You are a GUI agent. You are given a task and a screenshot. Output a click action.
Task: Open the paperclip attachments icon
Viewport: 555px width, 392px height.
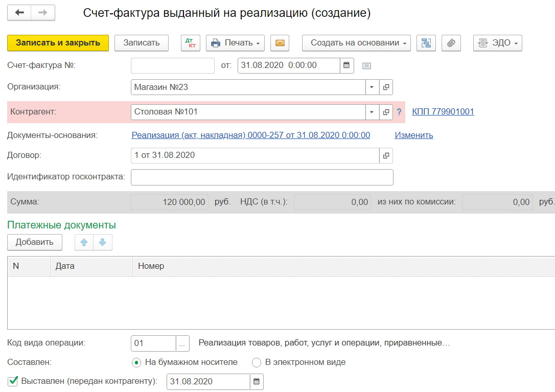(451, 42)
